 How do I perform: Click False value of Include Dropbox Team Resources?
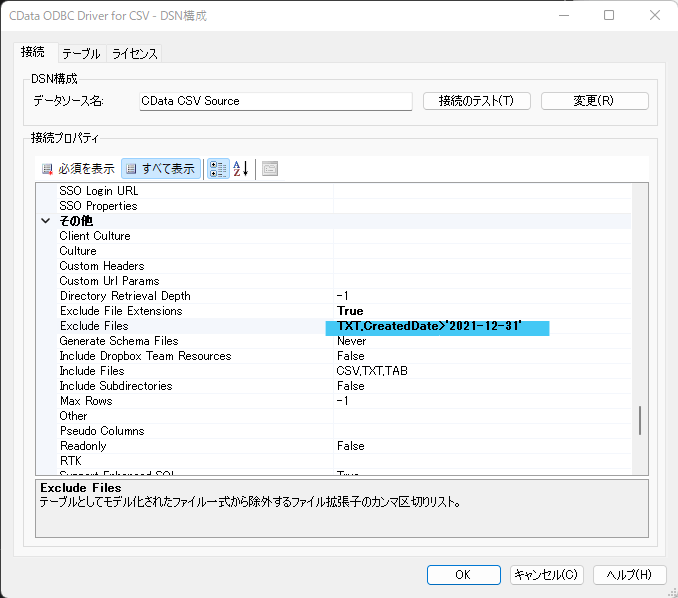pos(351,356)
